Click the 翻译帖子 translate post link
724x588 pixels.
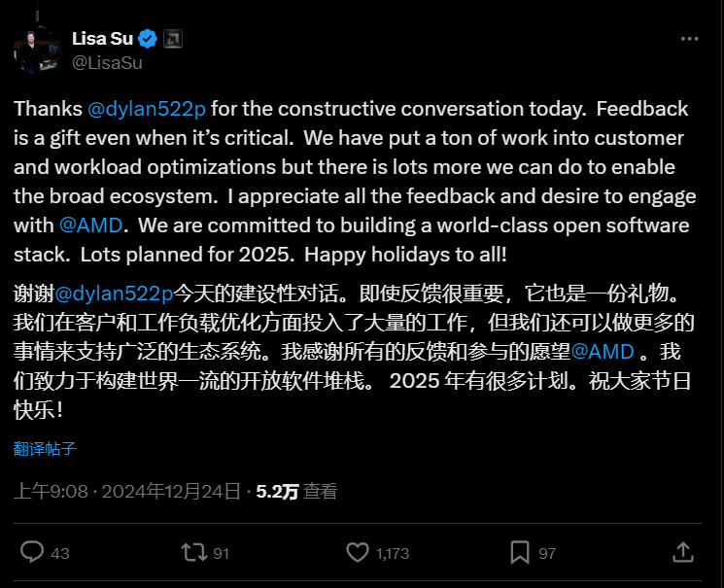(x=45, y=449)
